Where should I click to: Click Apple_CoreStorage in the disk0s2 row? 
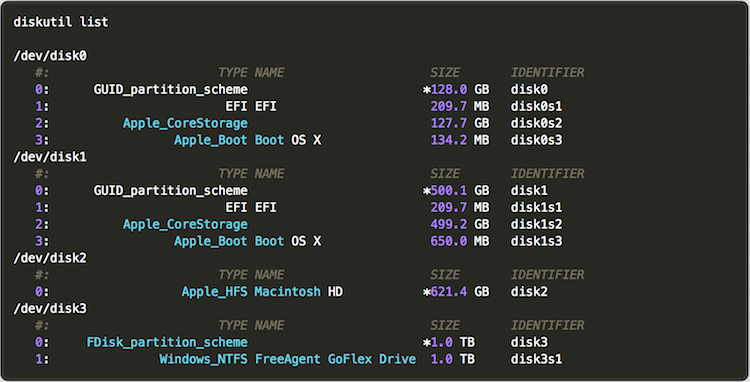(185, 123)
